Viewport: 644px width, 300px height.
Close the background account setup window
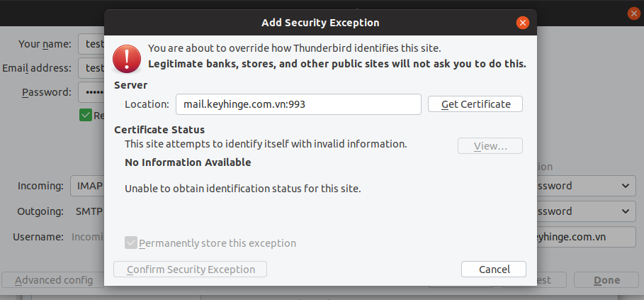coord(634,13)
